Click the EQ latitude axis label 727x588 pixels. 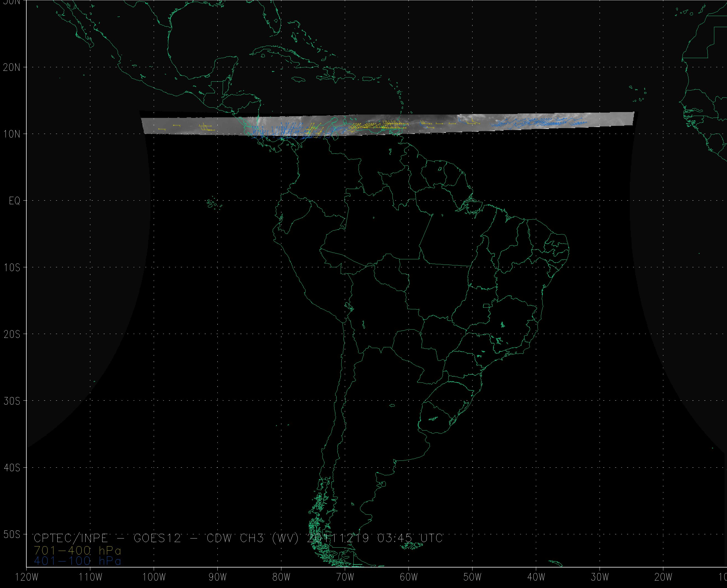tap(15, 201)
